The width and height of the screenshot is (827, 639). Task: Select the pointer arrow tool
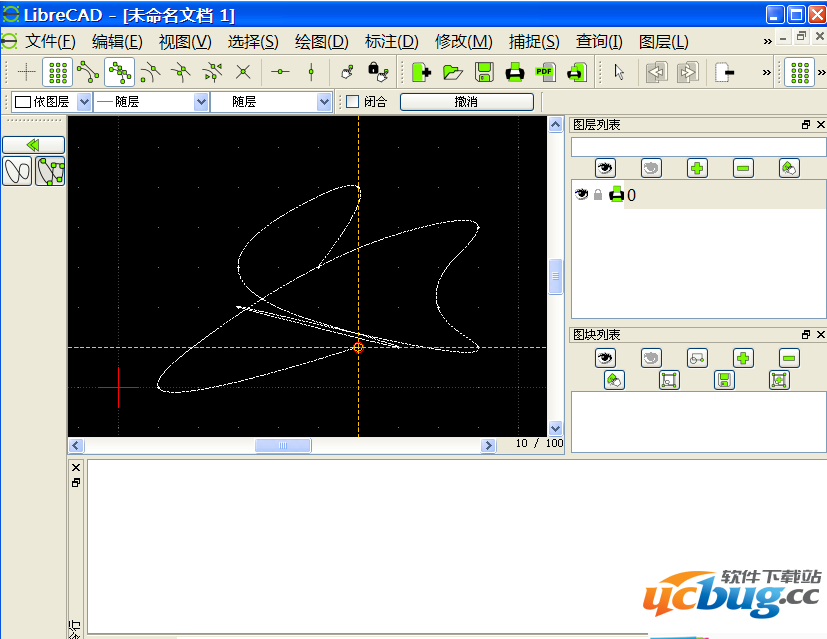tap(619, 72)
